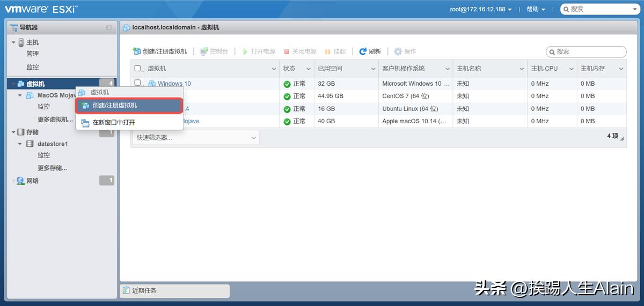This screenshot has height=306, width=644.
Task: Open the 已用空间 column dropdown arrow
Action: coord(373,69)
